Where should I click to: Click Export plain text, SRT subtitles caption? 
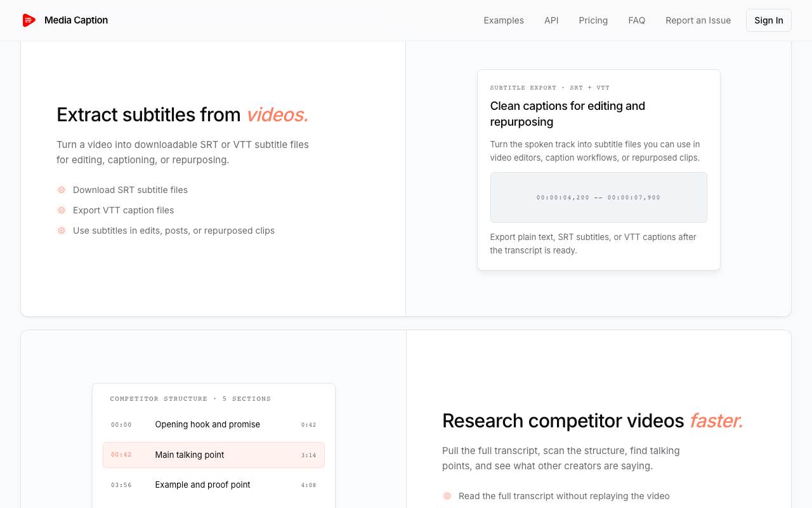coord(593,244)
